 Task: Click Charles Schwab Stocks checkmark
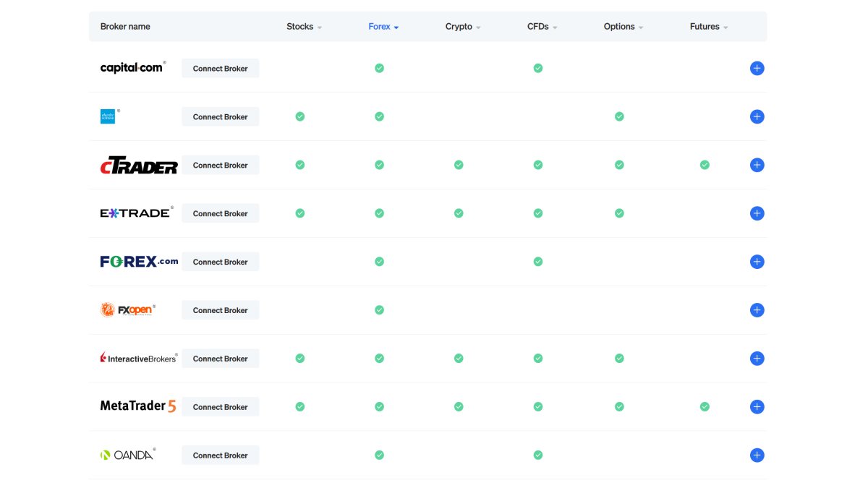(x=300, y=116)
